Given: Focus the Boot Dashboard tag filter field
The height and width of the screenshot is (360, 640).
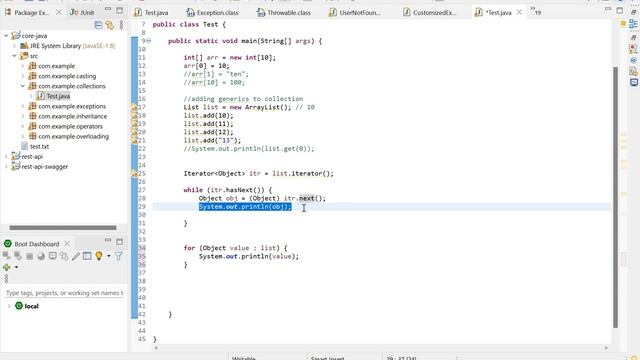Looking at the screenshot, I should click(x=64, y=293).
